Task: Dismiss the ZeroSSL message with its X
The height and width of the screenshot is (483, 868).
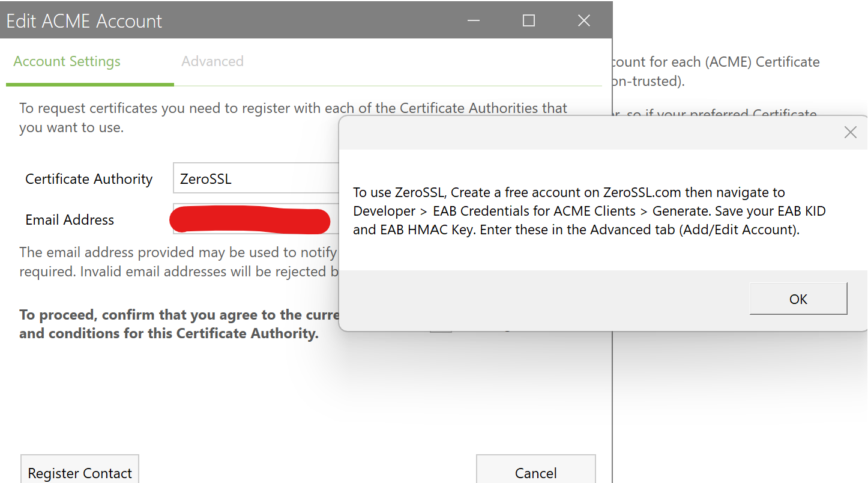Action: tap(850, 133)
